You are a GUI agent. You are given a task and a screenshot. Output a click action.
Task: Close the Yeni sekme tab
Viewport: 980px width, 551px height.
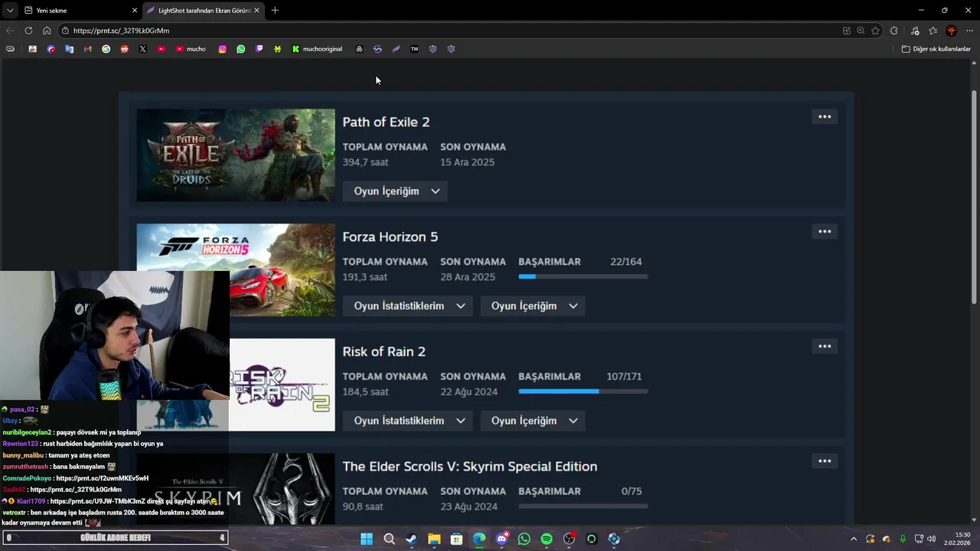pos(135,11)
